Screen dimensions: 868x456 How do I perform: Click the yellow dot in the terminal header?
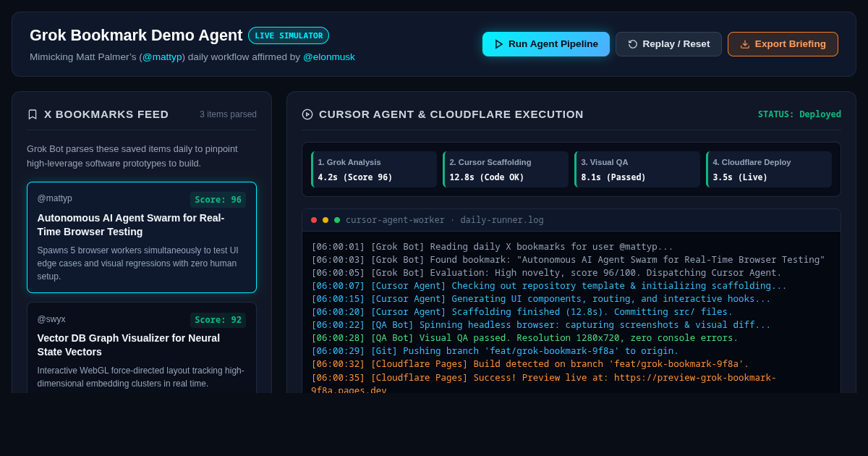[325, 220]
